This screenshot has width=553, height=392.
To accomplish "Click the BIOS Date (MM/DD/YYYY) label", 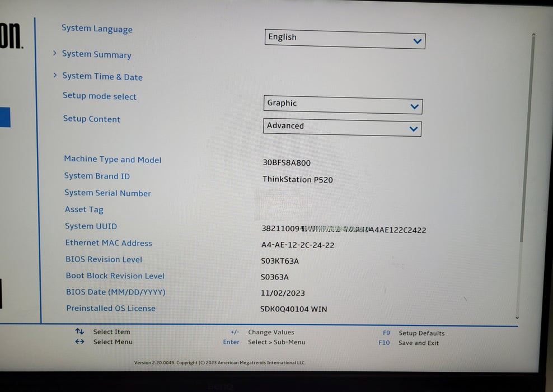I will click(x=116, y=292).
